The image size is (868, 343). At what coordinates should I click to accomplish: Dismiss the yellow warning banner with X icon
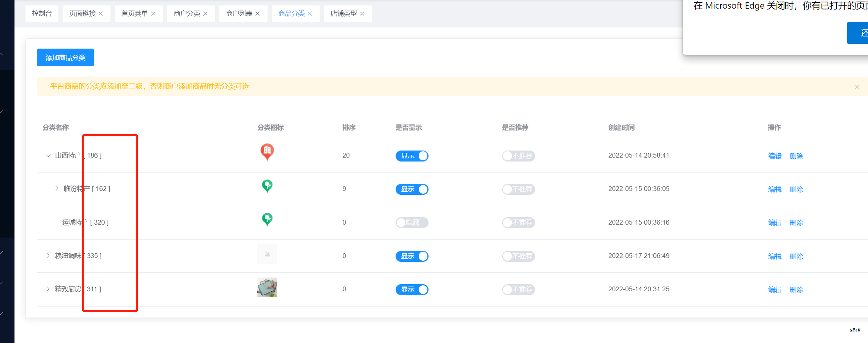pos(857,87)
